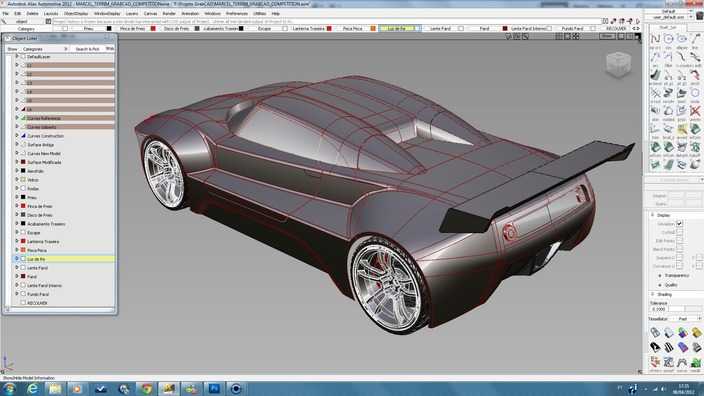Click the Pneu layer button in layer bar
The height and width of the screenshot is (396, 704).
tap(88, 28)
